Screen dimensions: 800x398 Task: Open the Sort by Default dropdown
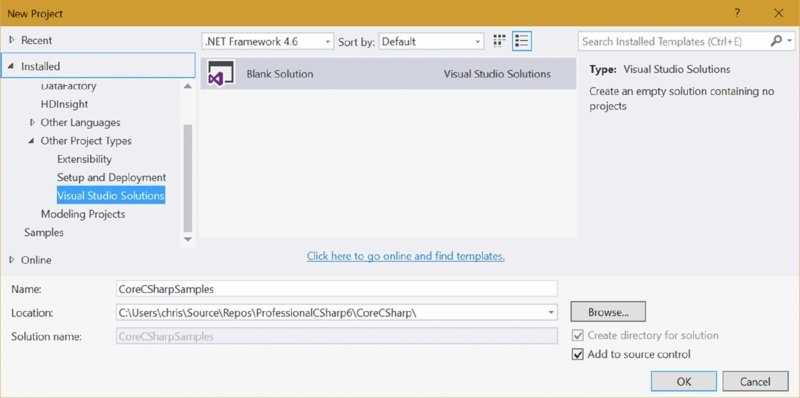click(x=431, y=42)
